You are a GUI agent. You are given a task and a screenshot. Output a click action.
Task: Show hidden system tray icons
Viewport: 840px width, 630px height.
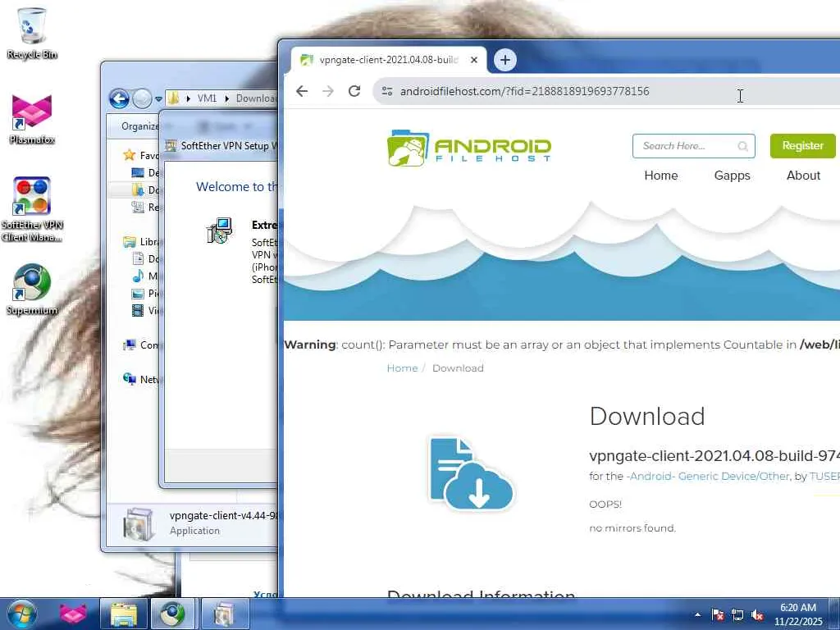[697, 614]
